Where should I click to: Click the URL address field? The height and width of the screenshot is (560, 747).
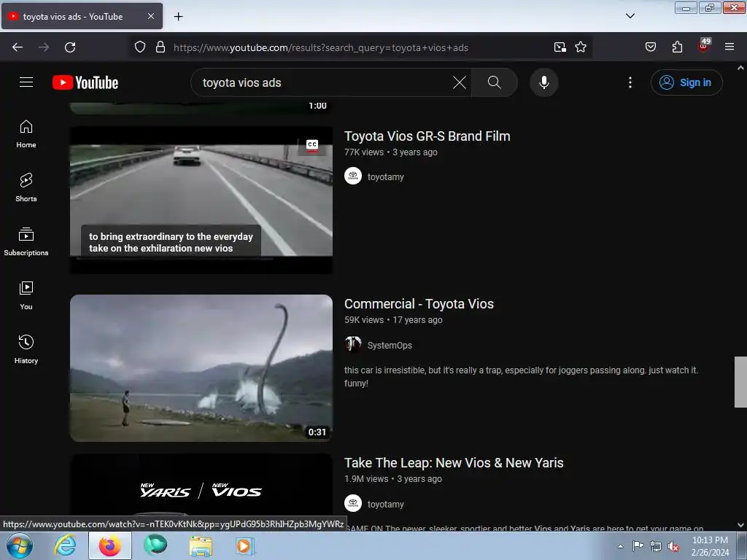coord(360,47)
